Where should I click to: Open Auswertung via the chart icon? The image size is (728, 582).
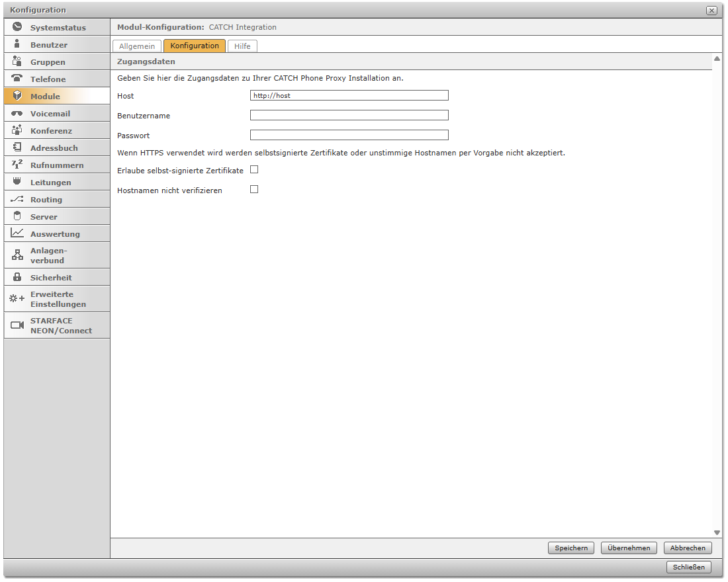17,233
